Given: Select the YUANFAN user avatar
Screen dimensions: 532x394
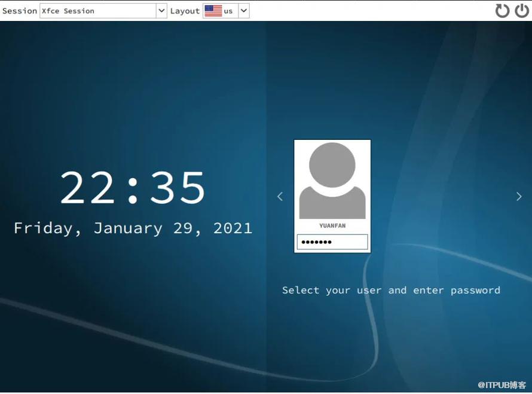Looking at the screenshot, I should (x=332, y=181).
